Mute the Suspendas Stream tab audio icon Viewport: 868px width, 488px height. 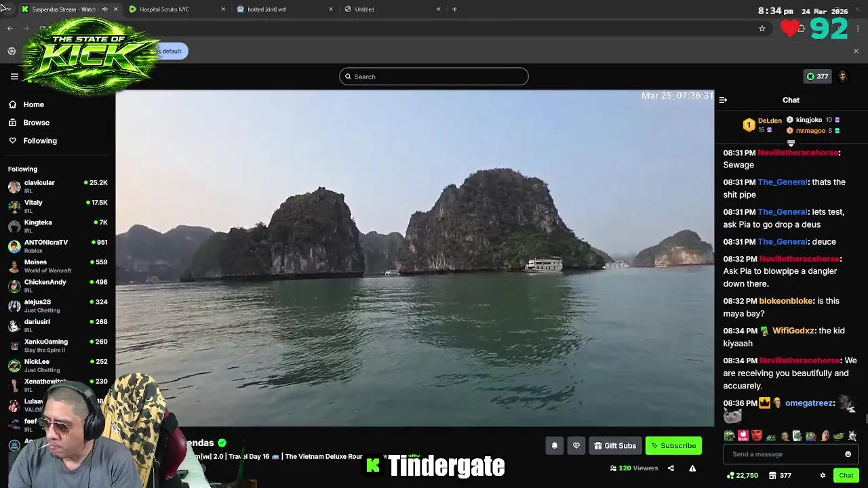pyautogui.click(x=104, y=9)
